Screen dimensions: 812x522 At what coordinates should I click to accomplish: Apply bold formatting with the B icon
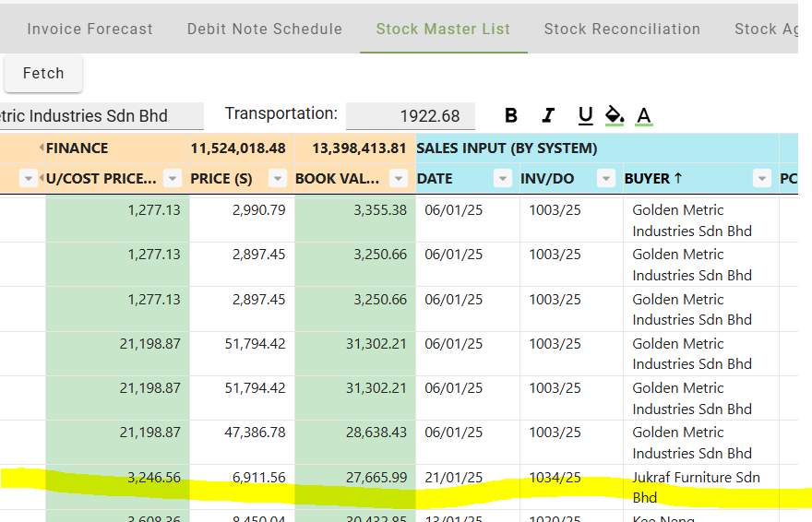pos(510,115)
